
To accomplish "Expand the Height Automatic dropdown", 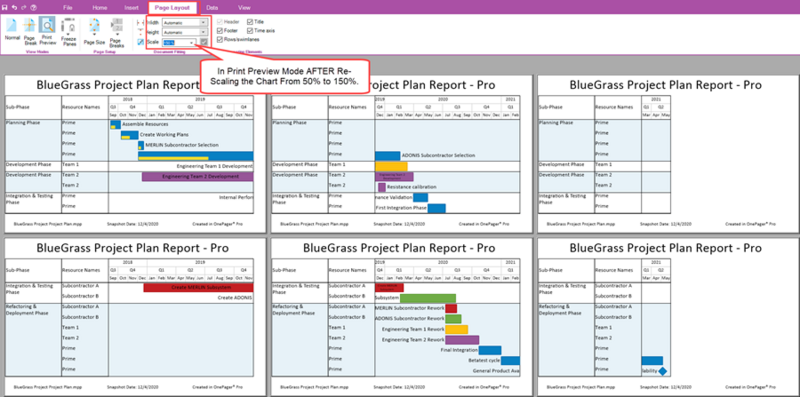I will 204,32.
